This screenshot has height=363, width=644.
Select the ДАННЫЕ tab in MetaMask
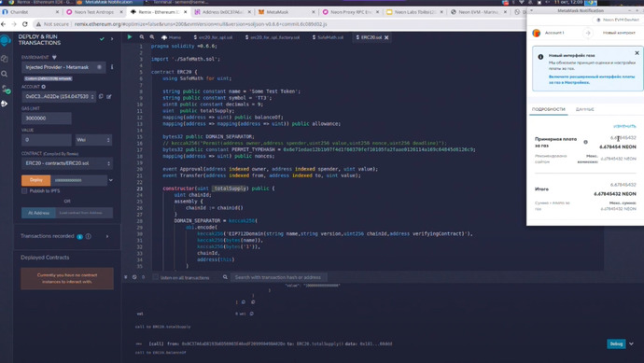click(x=584, y=109)
